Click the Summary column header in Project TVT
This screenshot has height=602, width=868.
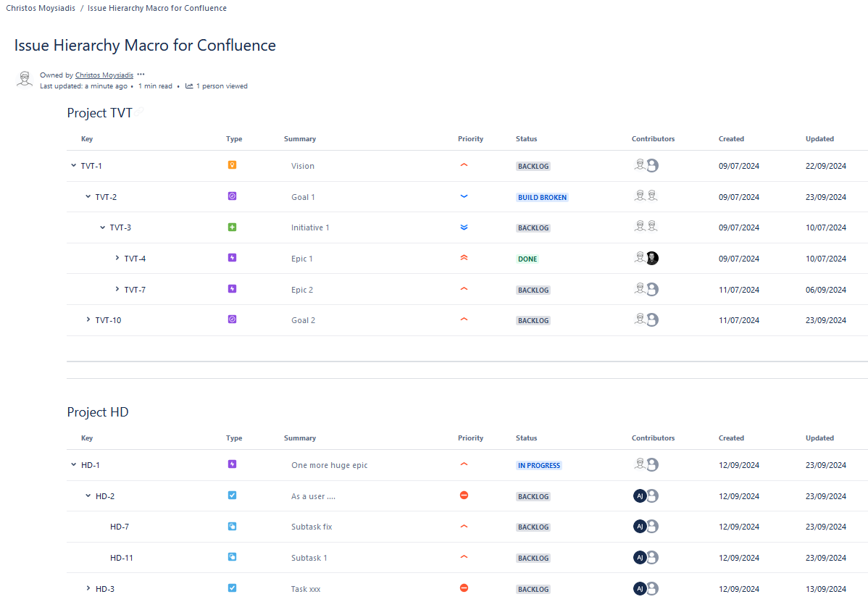[300, 139]
